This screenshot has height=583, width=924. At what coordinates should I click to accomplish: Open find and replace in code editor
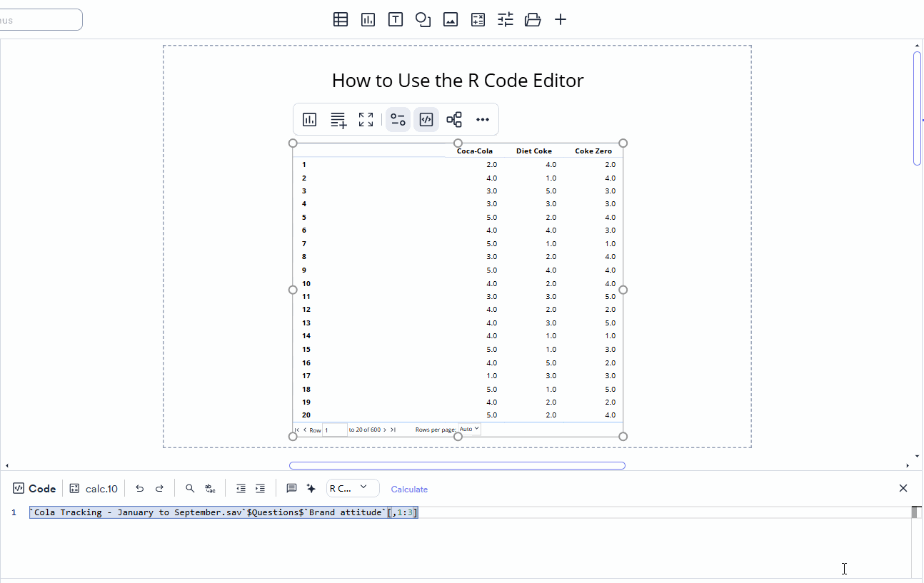click(210, 489)
